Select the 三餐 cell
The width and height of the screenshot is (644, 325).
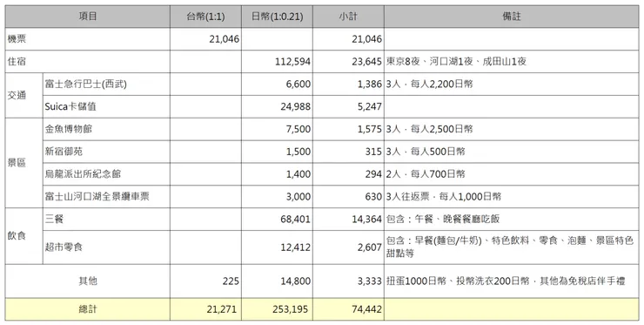tap(106, 220)
